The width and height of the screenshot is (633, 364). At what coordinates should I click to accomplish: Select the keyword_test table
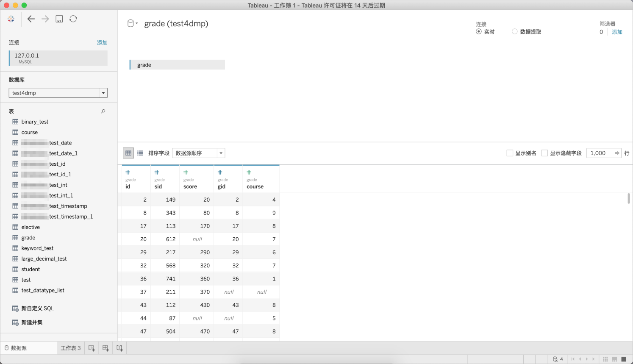pyautogui.click(x=37, y=248)
